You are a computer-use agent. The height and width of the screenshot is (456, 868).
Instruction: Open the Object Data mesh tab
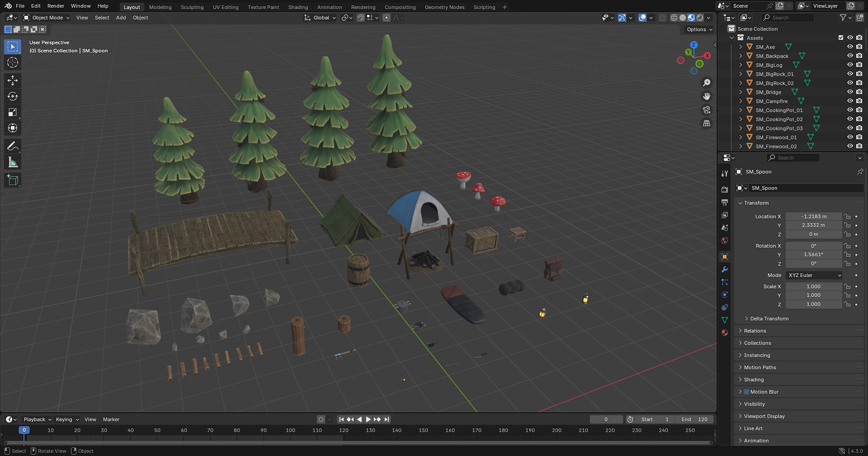(724, 320)
